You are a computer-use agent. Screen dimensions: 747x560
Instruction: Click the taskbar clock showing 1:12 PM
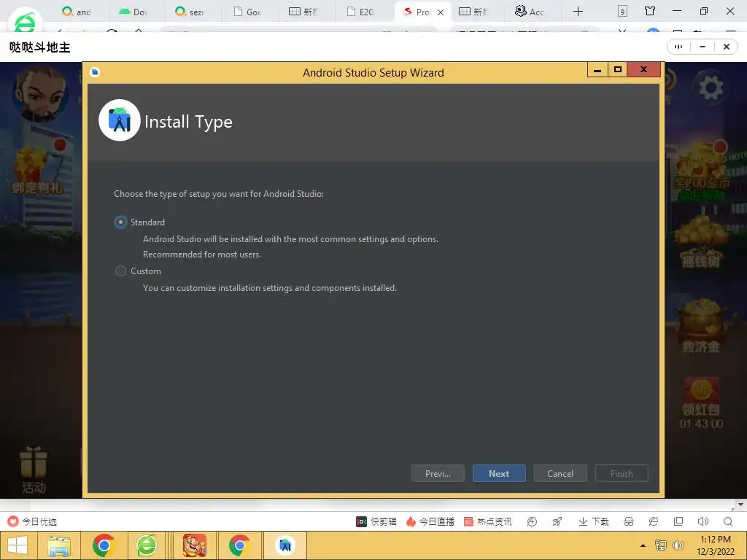[716, 545]
